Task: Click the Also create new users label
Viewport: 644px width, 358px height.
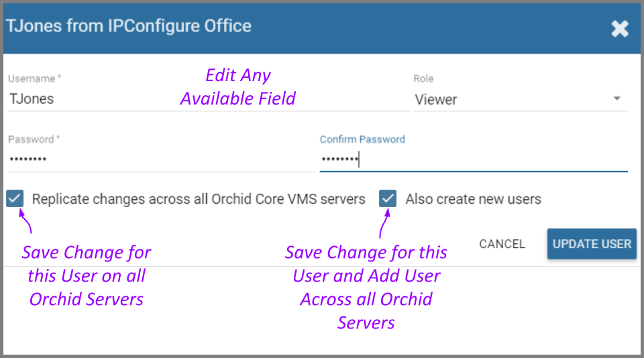Action: pyautogui.click(x=473, y=199)
